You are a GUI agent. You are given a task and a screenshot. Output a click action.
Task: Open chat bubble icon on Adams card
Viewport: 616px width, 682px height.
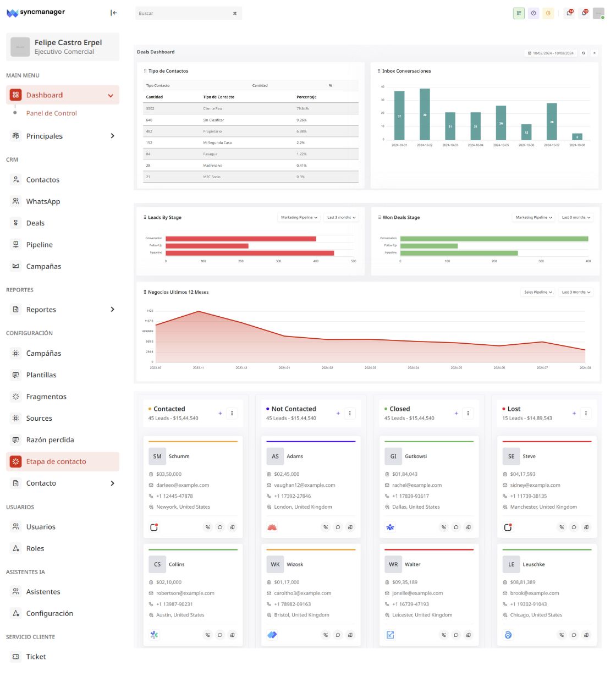[x=338, y=527]
